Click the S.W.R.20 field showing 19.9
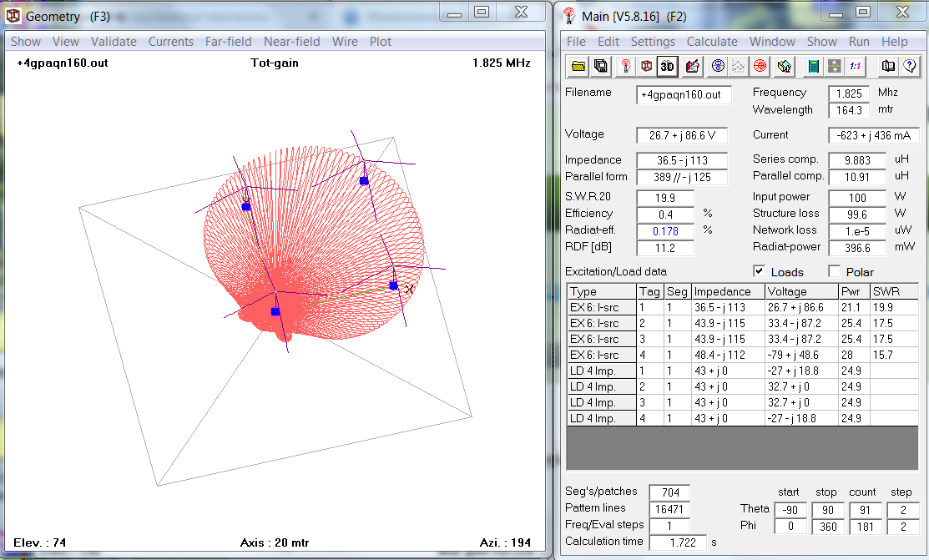This screenshot has width=929, height=560. pos(664,198)
